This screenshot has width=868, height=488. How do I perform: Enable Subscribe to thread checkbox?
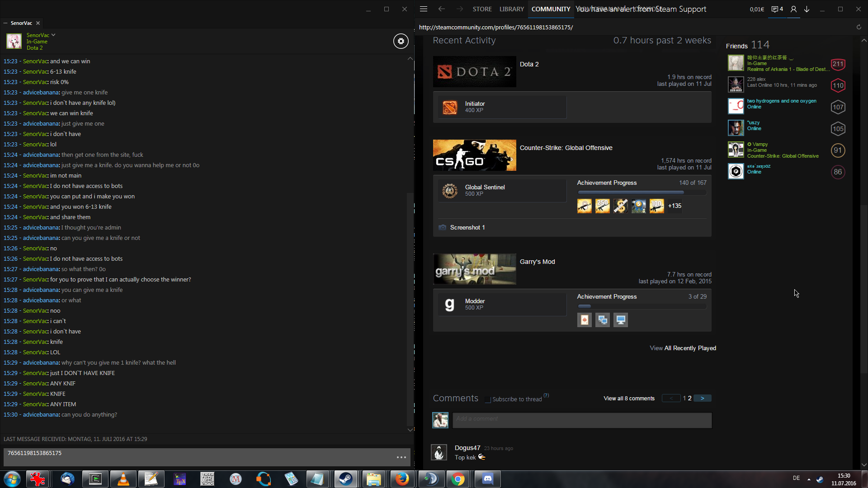487,399
